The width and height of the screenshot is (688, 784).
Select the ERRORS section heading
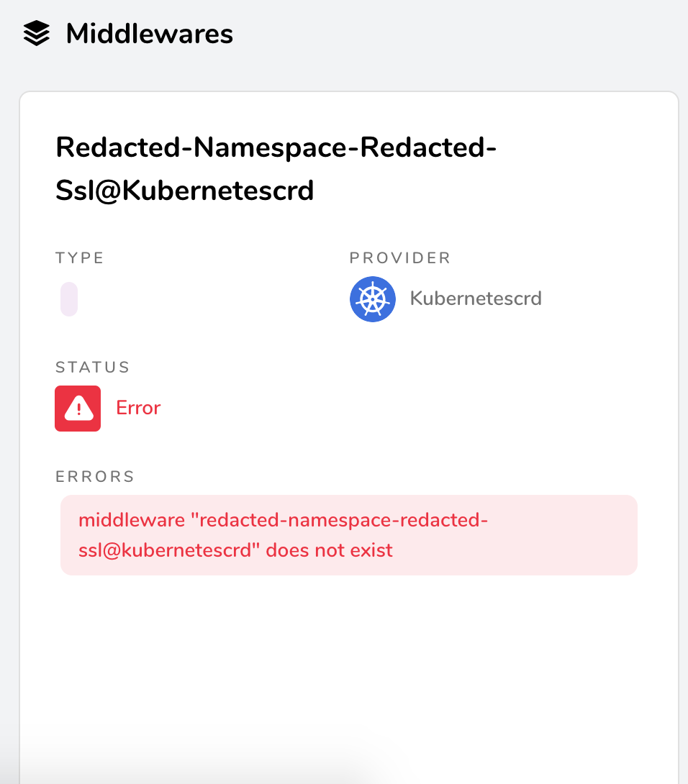tap(94, 476)
